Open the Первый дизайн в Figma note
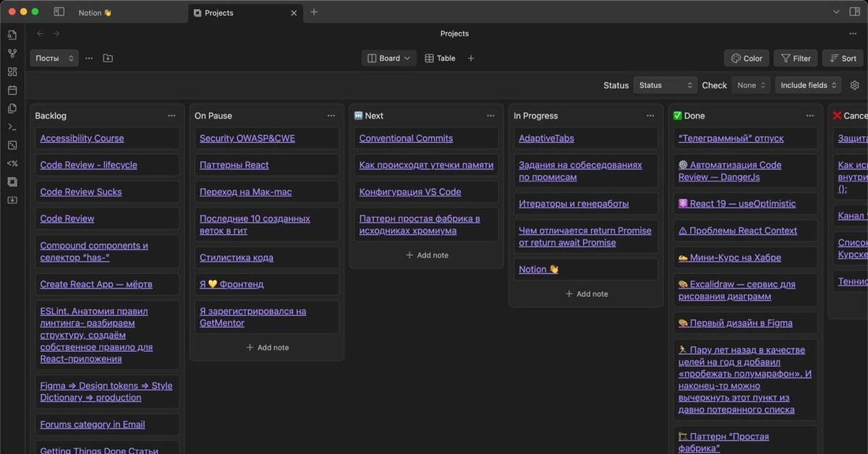868x454 pixels. tap(736, 323)
